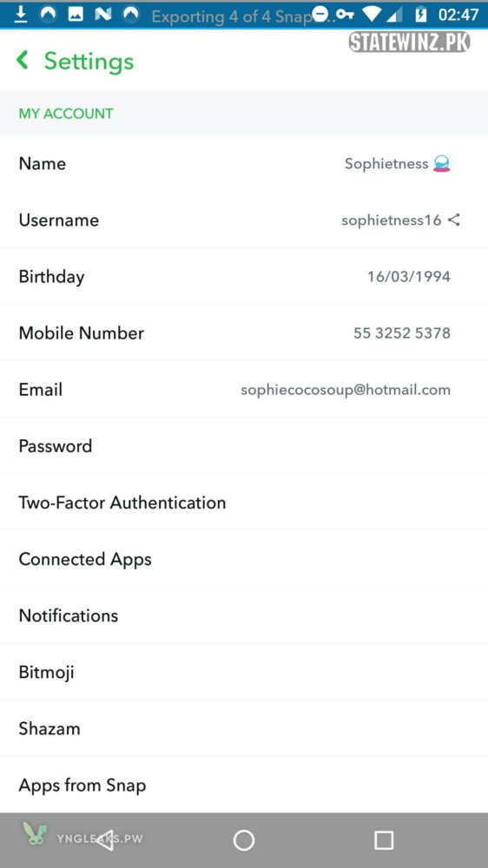The width and height of the screenshot is (488, 868).
Task: Tap the download icon in status bar
Action: pyautogui.click(x=21, y=15)
